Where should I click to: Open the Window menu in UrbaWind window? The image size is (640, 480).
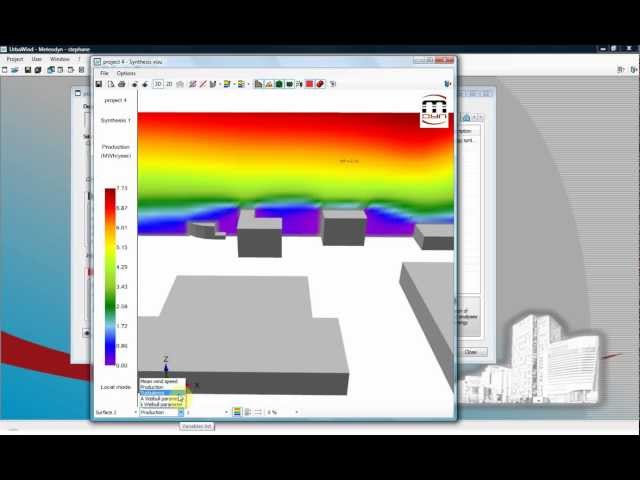point(60,59)
